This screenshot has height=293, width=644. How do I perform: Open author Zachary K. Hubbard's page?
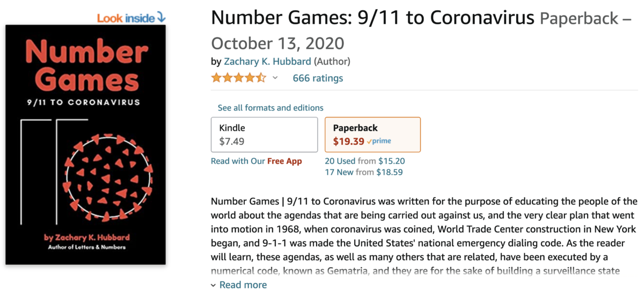click(x=267, y=61)
